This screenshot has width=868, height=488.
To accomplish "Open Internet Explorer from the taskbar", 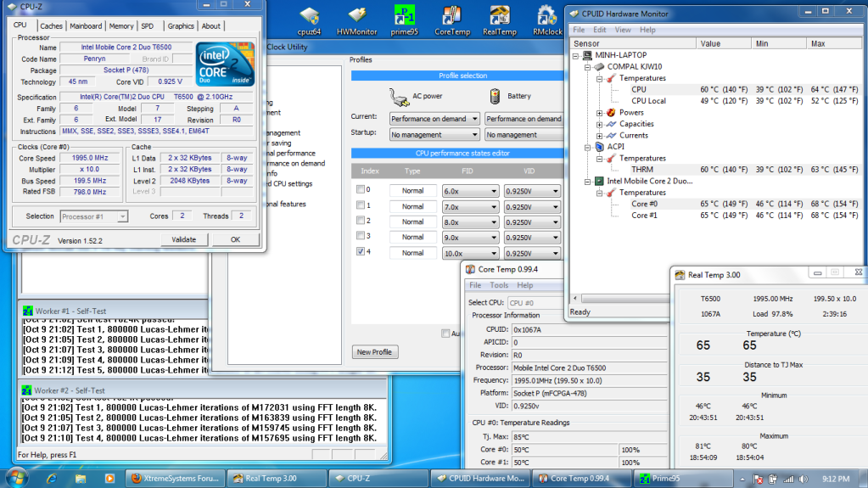I will [52, 479].
